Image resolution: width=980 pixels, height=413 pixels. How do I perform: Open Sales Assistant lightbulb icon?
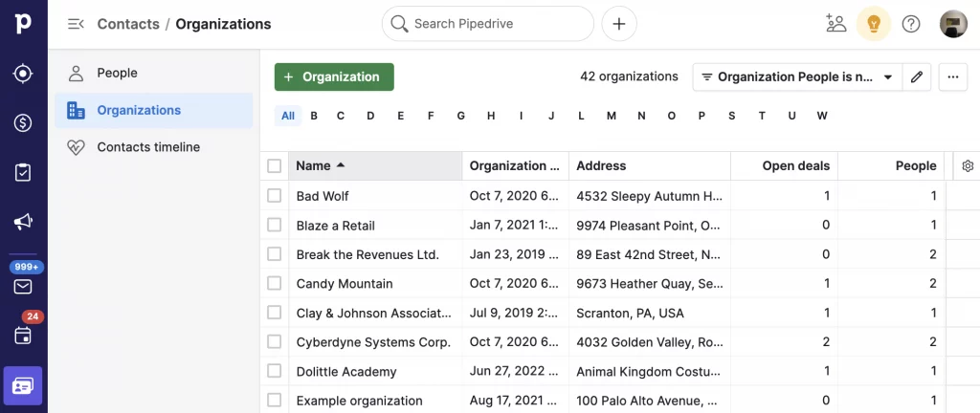[x=873, y=24]
